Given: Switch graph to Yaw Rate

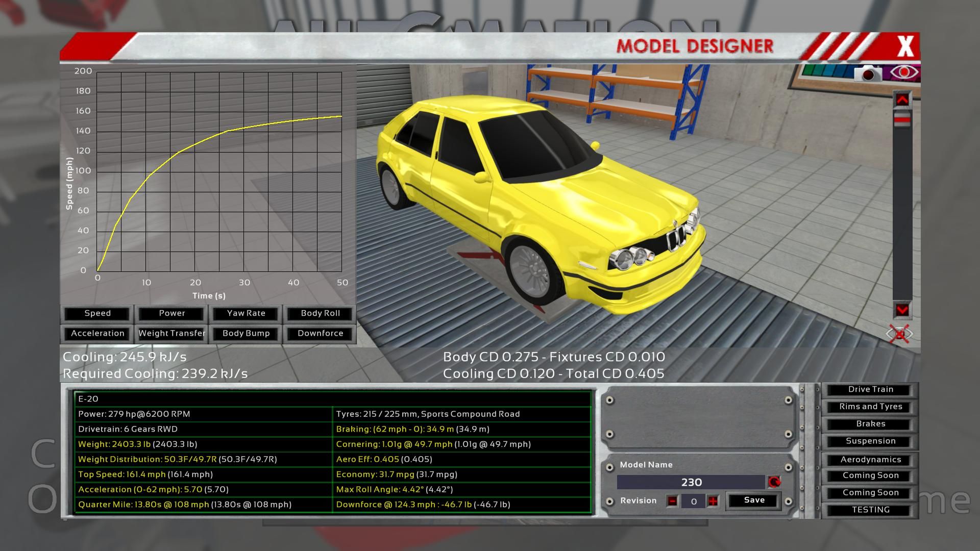Looking at the screenshot, I should pos(246,313).
